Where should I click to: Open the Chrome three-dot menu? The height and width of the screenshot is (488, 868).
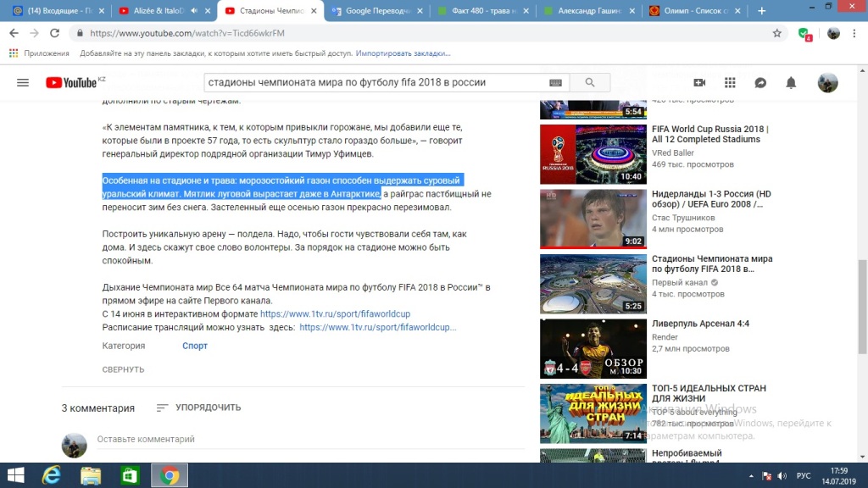click(x=854, y=33)
